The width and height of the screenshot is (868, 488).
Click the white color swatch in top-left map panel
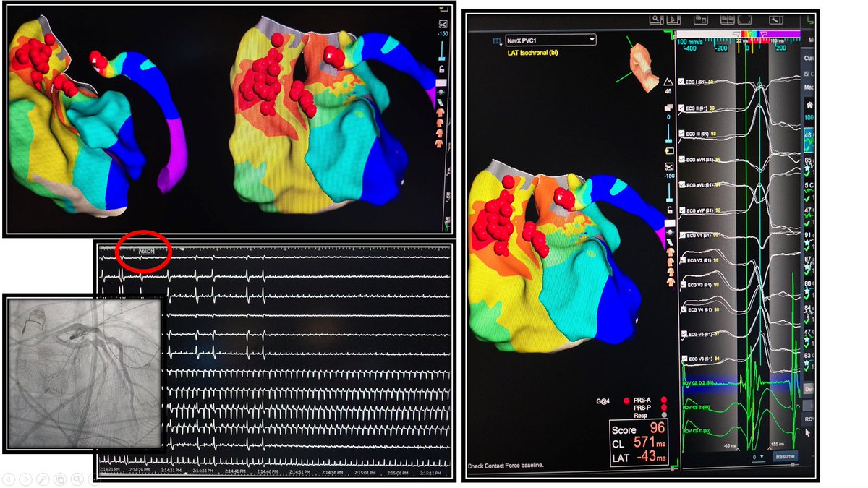(441, 82)
